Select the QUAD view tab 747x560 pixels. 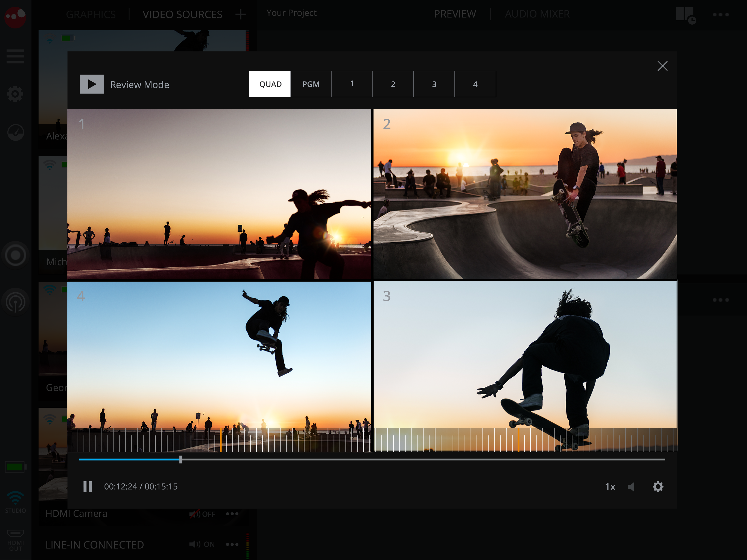[x=270, y=84]
